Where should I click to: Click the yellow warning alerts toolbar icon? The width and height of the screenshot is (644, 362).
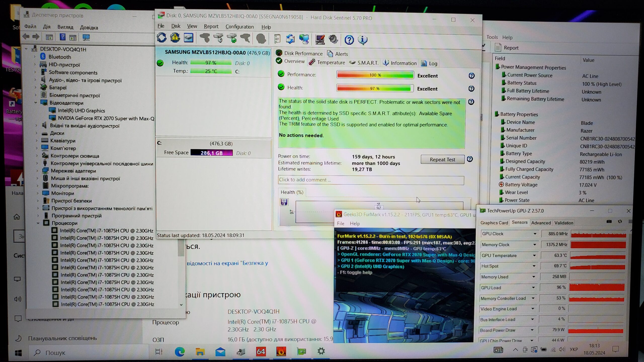pos(175,38)
